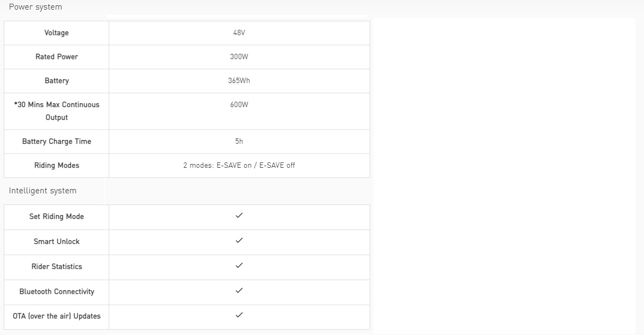644x335 pixels.
Task: Click the Riding Modes label
Action: click(x=56, y=166)
